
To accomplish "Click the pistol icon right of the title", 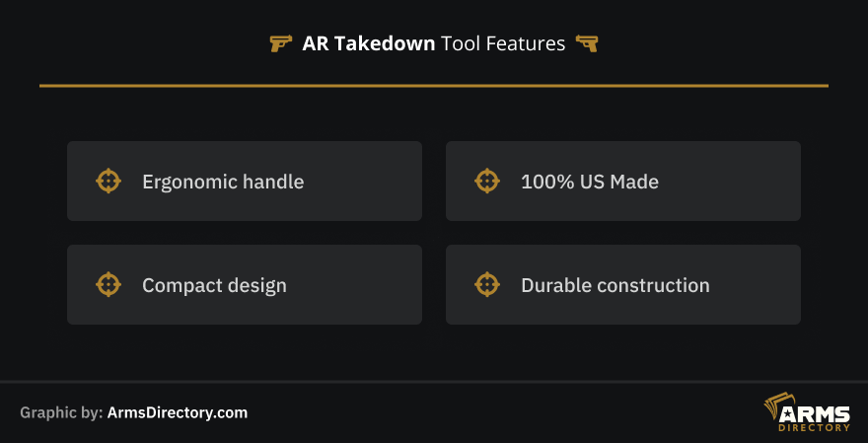I will (x=587, y=43).
